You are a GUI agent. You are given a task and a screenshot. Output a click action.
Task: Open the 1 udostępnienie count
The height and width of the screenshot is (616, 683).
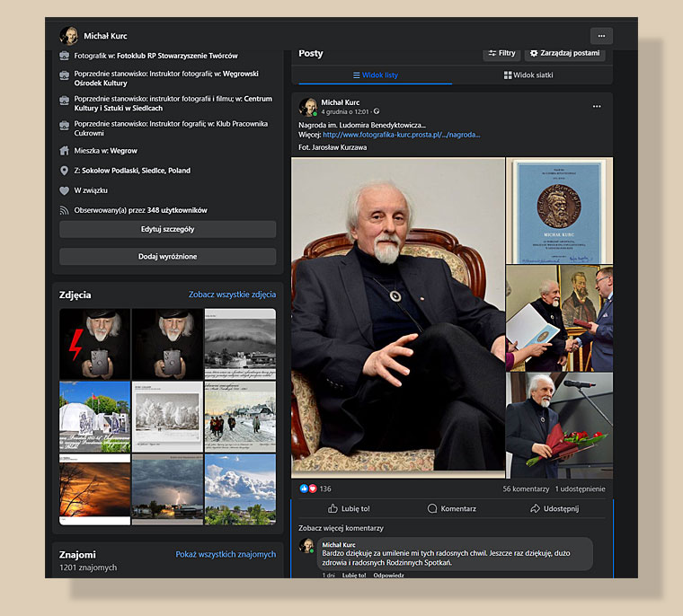pos(580,488)
